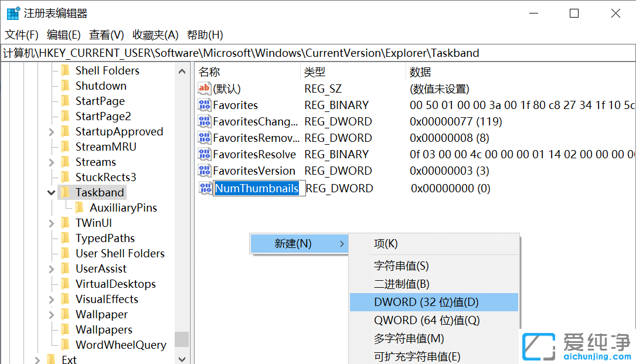Screen dimensions: 636x364
Task: Click the tree panel vertical scrollbar
Action: 182,339
